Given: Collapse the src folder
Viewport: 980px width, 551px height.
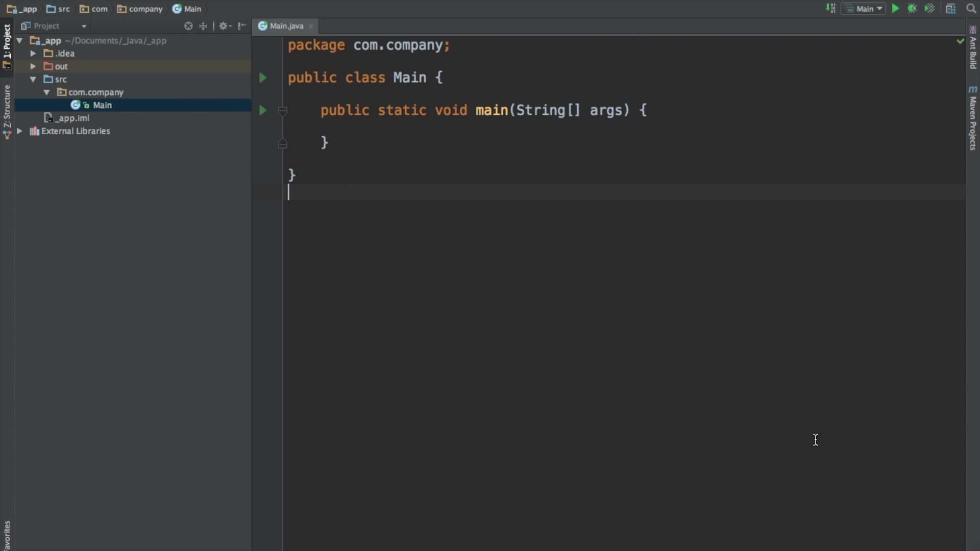Looking at the screenshot, I should pyautogui.click(x=33, y=79).
